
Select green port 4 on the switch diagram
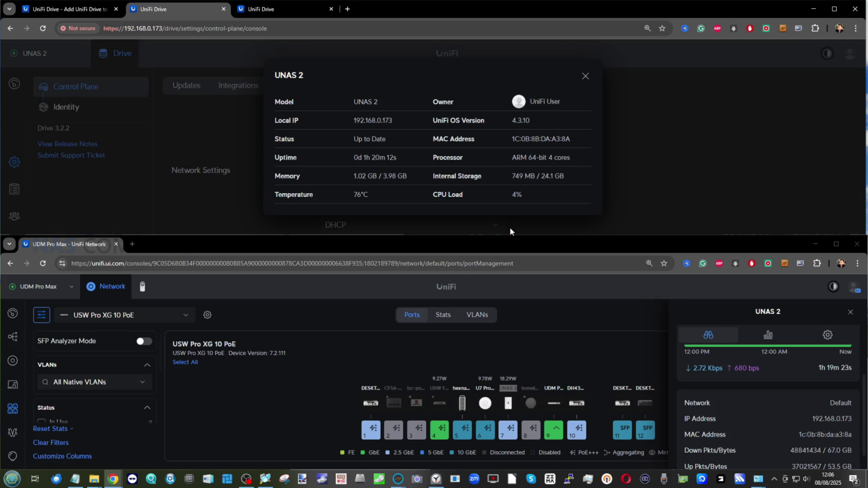[x=439, y=430]
